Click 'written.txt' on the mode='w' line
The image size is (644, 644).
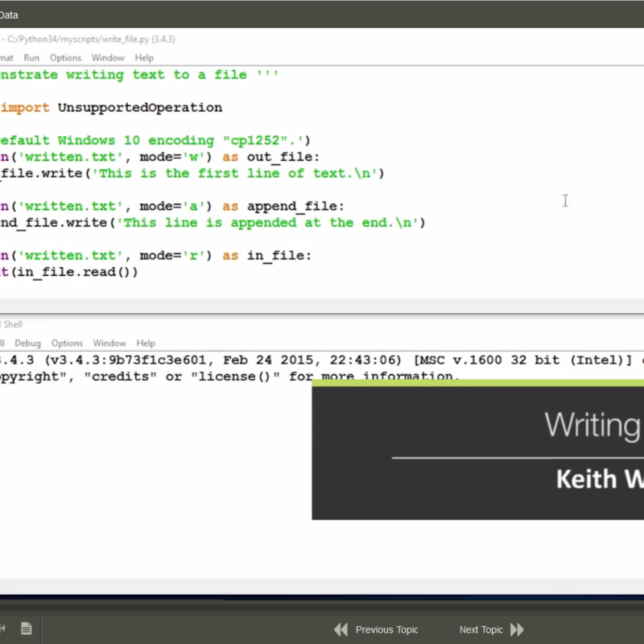(70, 157)
